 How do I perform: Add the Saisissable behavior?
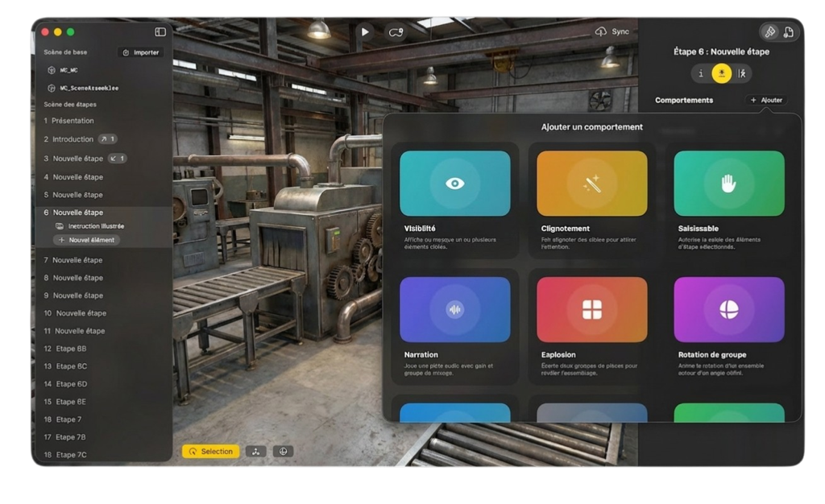click(728, 184)
